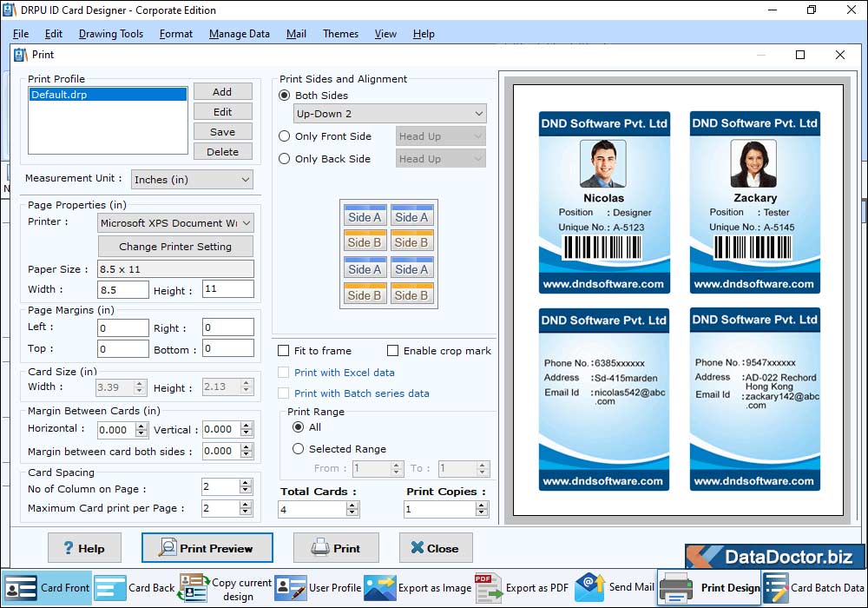This screenshot has width=868, height=608.
Task: Open the View menu
Action: pos(385,34)
